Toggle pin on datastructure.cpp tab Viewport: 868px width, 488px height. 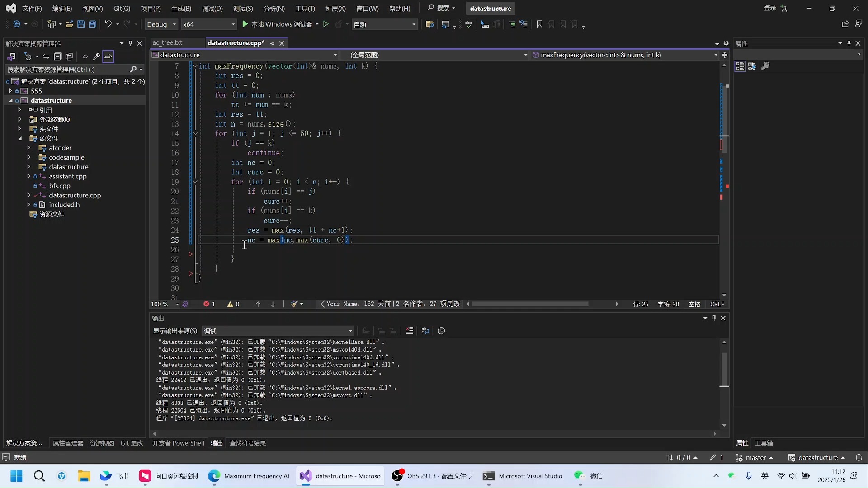[272, 43]
